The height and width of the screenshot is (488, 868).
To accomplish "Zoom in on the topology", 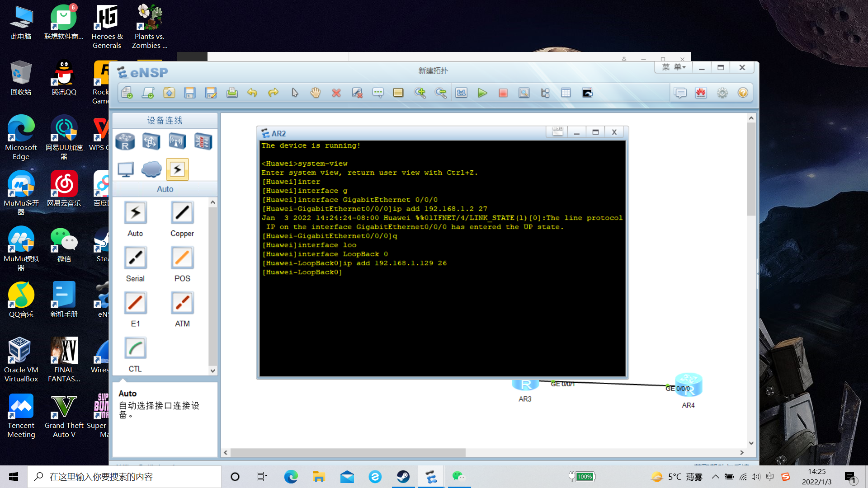I will (420, 93).
